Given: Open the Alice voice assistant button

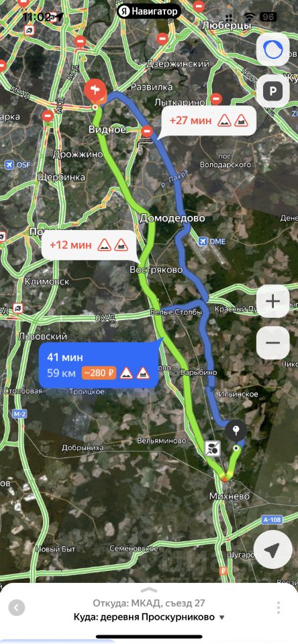Looking at the screenshot, I should point(272,50).
